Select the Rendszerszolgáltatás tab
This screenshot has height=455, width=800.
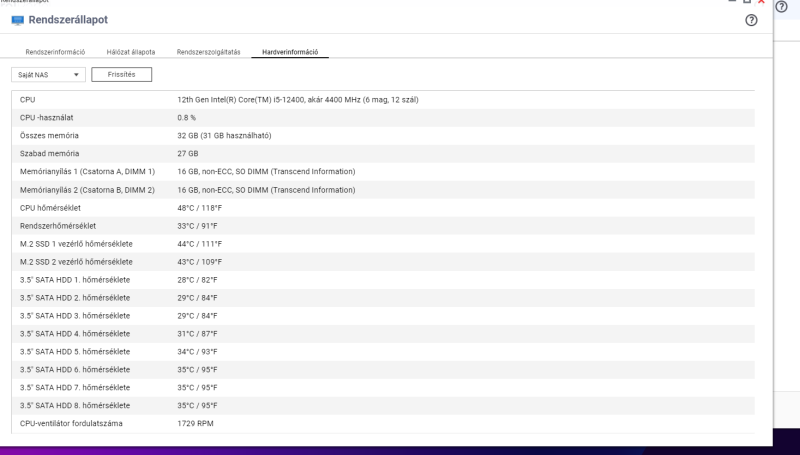click(x=208, y=52)
